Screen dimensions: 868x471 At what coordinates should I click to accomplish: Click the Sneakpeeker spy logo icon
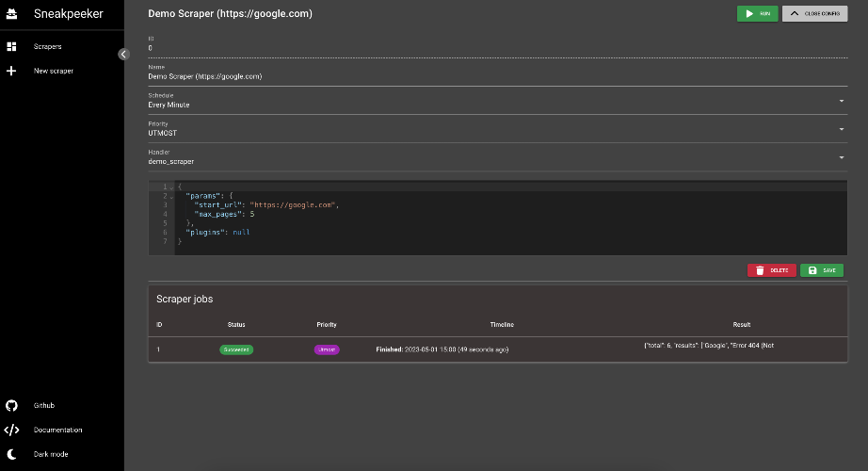[x=11, y=14]
